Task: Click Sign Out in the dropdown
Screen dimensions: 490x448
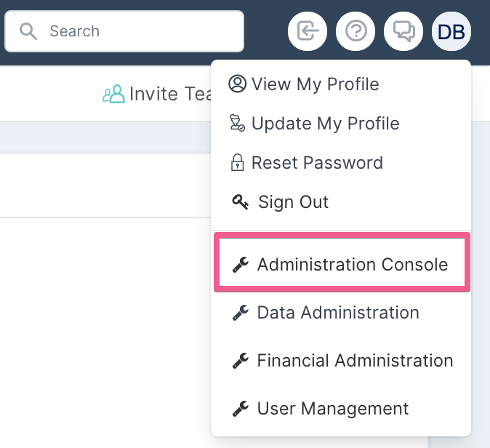Action: (x=341, y=201)
